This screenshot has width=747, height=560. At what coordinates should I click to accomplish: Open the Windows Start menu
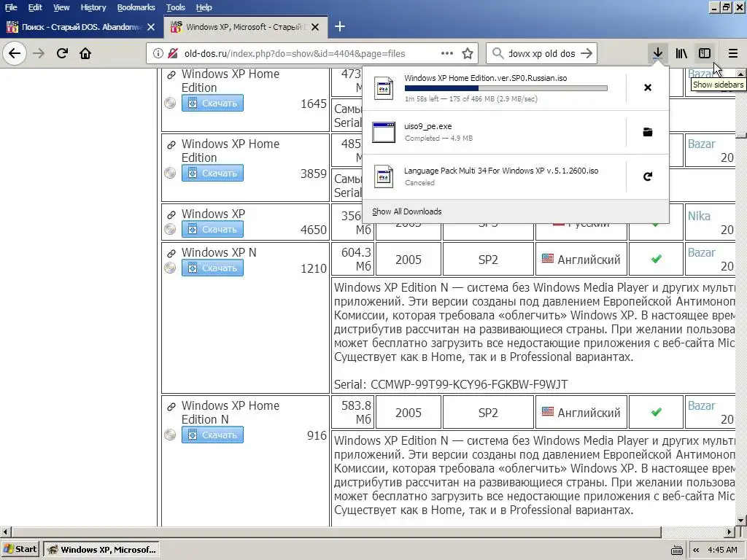pos(20,550)
